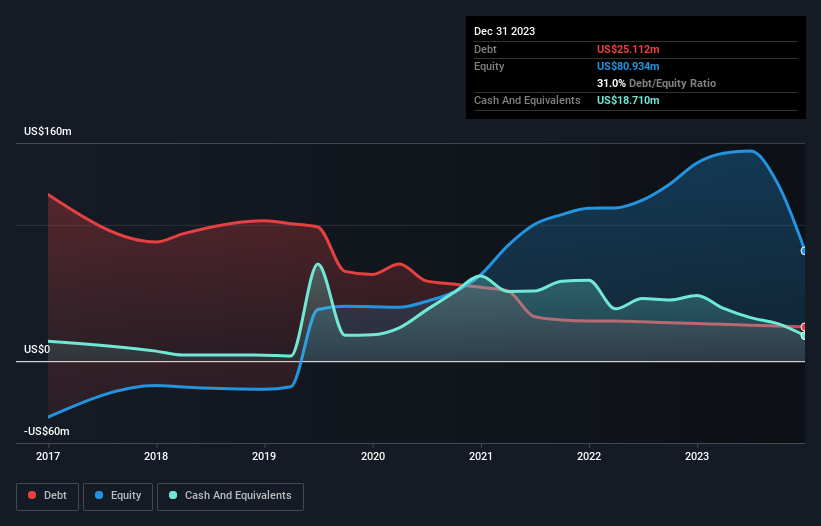
Task: Click the 2022 x-axis label
Action: [x=589, y=456]
